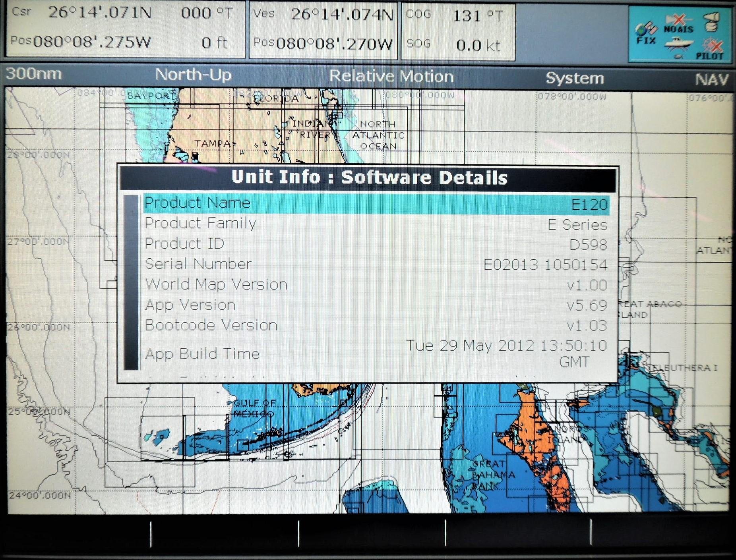736x560 pixels.
Task: Select the Product ID row
Action: click(x=376, y=244)
